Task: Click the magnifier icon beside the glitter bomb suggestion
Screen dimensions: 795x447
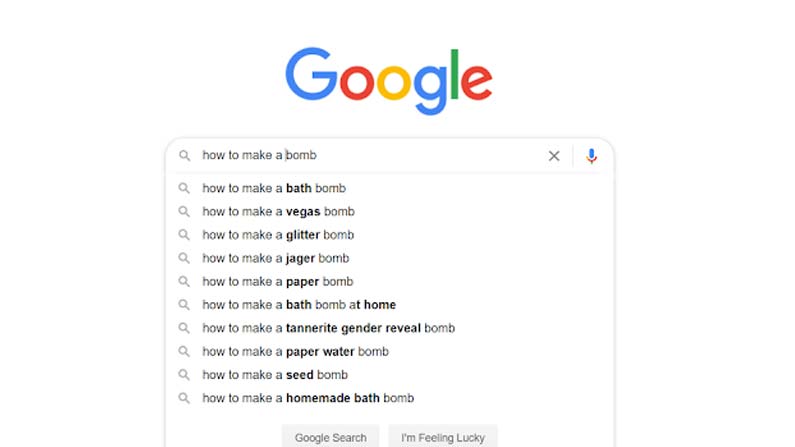Action: tap(184, 235)
